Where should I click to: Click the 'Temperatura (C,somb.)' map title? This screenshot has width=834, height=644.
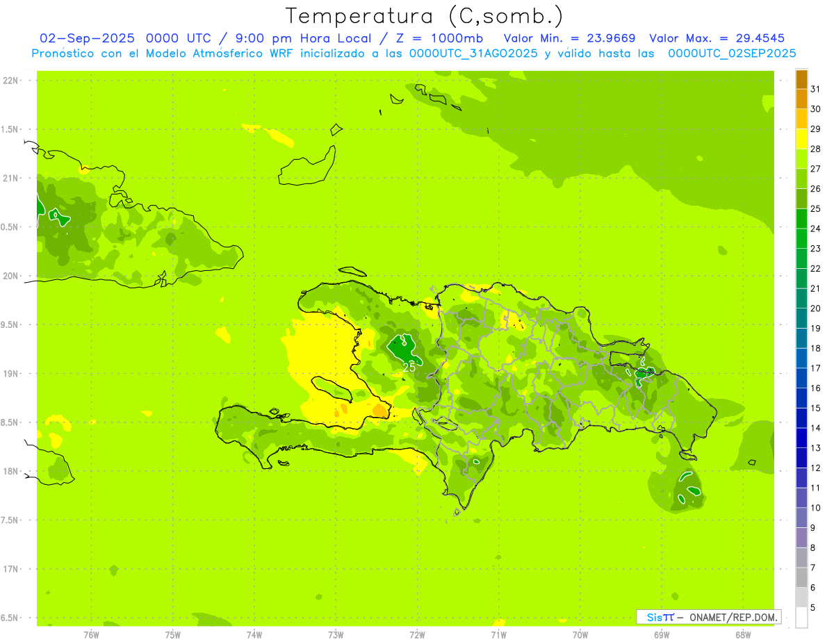click(425, 16)
